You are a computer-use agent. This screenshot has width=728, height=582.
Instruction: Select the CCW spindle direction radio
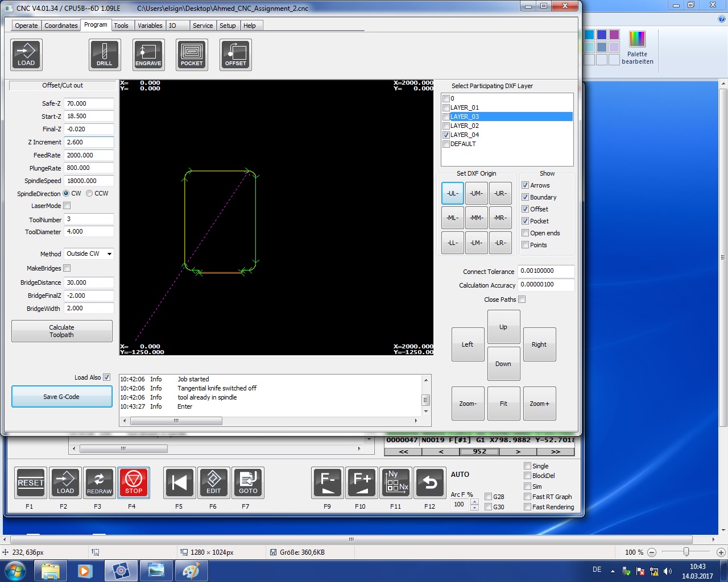(89, 193)
